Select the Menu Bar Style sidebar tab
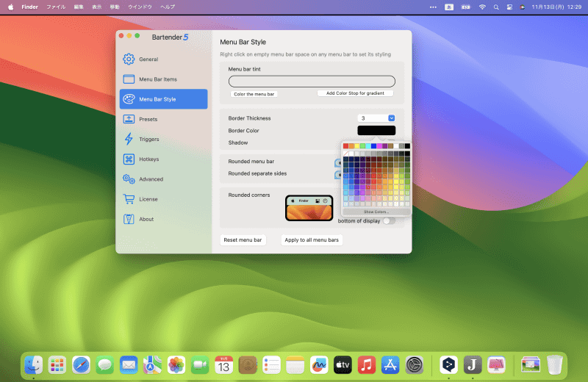Viewport: 588px width, 382px height. click(163, 99)
